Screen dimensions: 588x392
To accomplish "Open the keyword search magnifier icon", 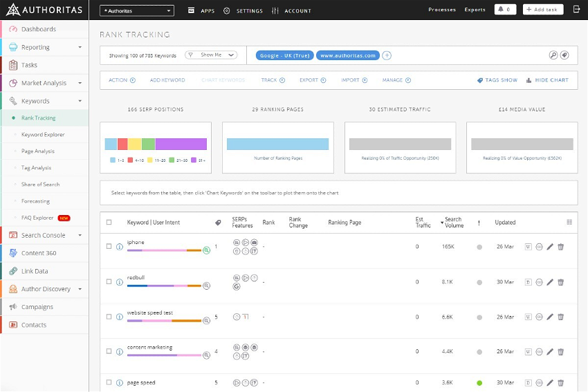I will coord(553,55).
